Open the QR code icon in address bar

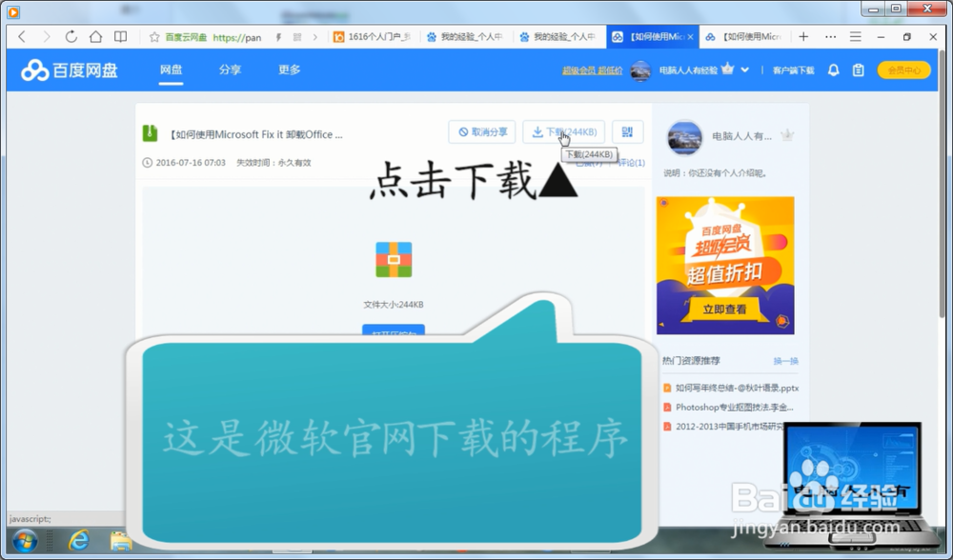297,37
